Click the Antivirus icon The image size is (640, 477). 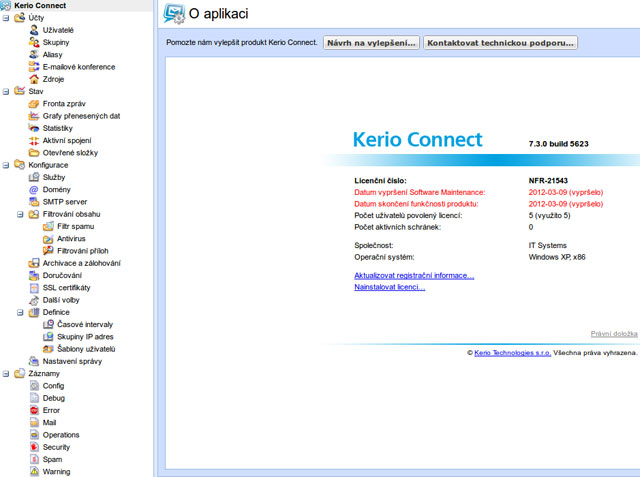49,238
